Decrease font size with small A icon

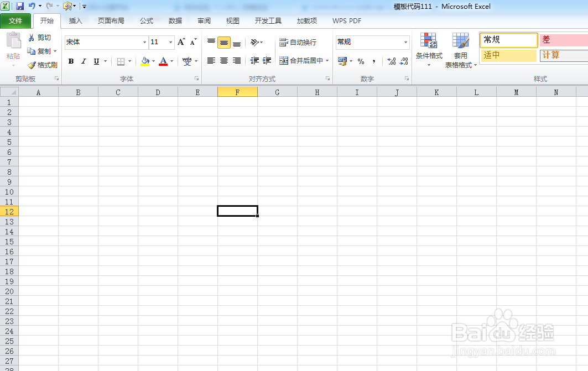(193, 42)
